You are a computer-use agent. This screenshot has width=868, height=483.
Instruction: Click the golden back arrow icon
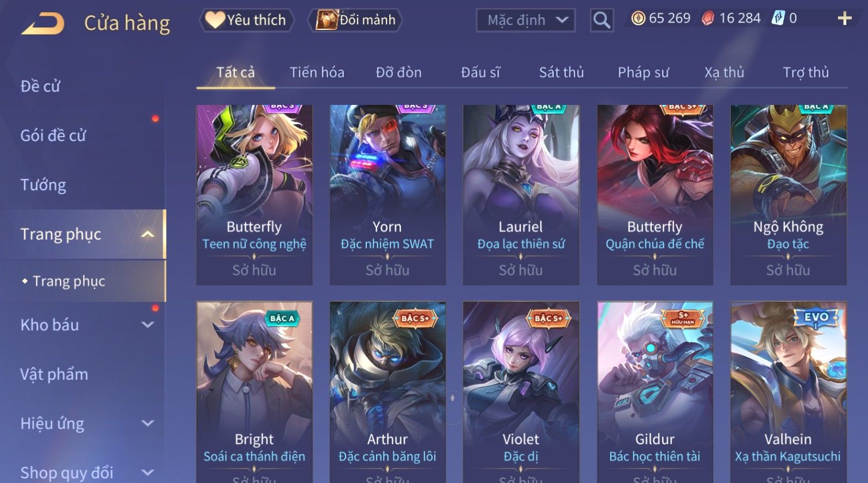43,24
